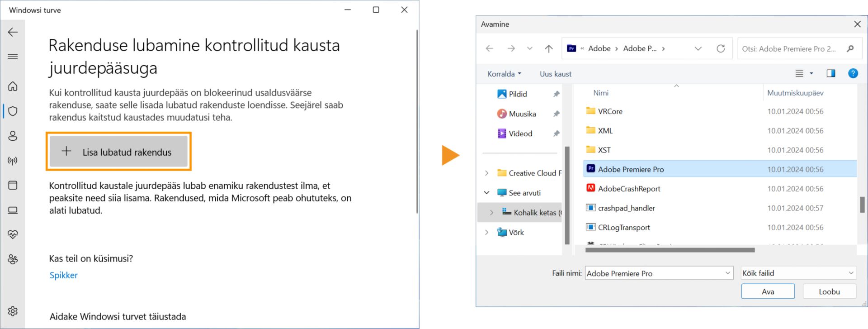Open device performance and health heart icon

[13, 234]
